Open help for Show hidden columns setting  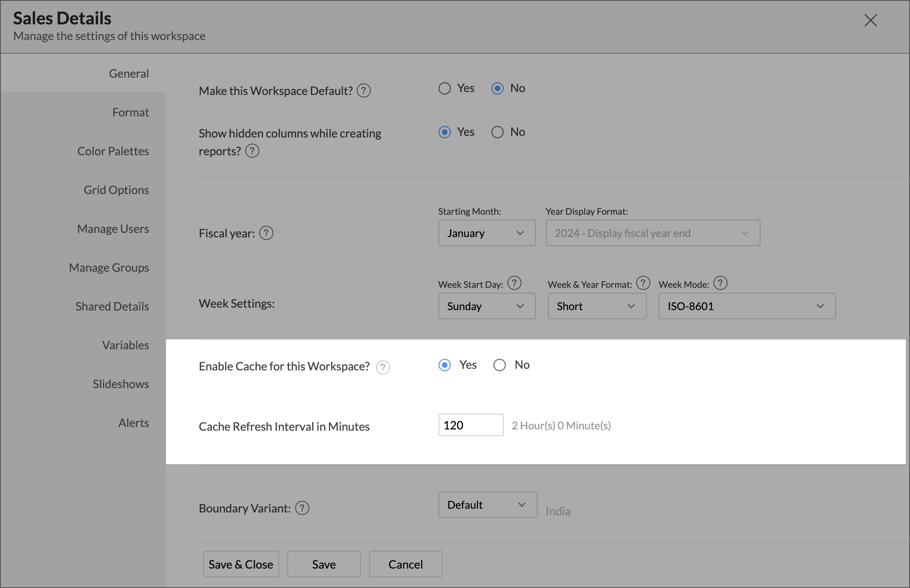pos(252,151)
